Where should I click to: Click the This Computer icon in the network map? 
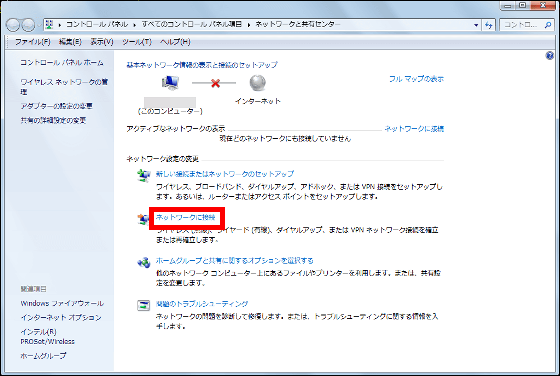170,83
